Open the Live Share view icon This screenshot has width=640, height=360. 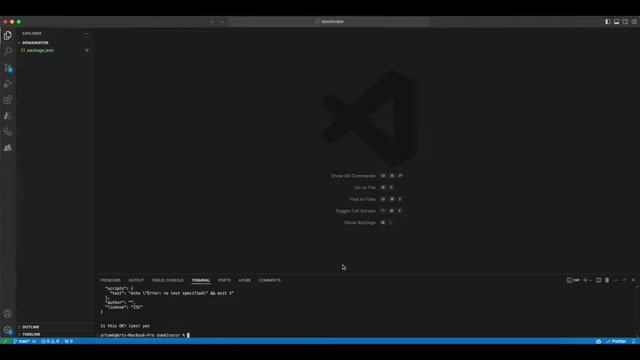click(8, 132)
